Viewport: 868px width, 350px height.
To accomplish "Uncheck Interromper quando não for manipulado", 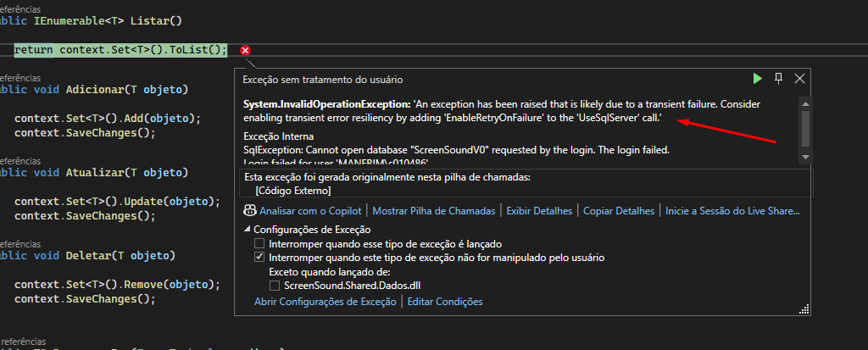I will (x=259, y=258).
